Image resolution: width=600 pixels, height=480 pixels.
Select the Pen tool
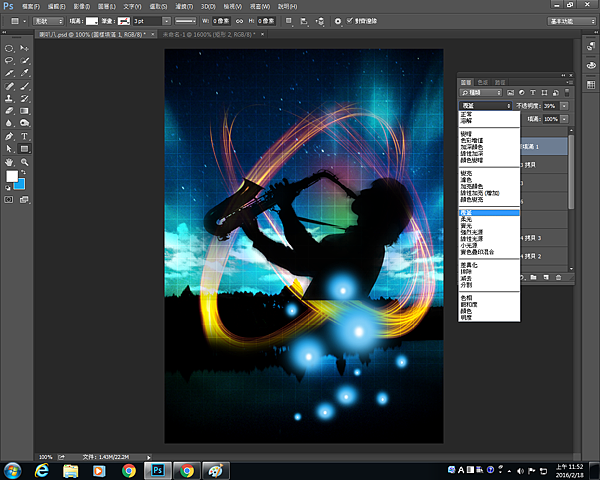(9, 136)
